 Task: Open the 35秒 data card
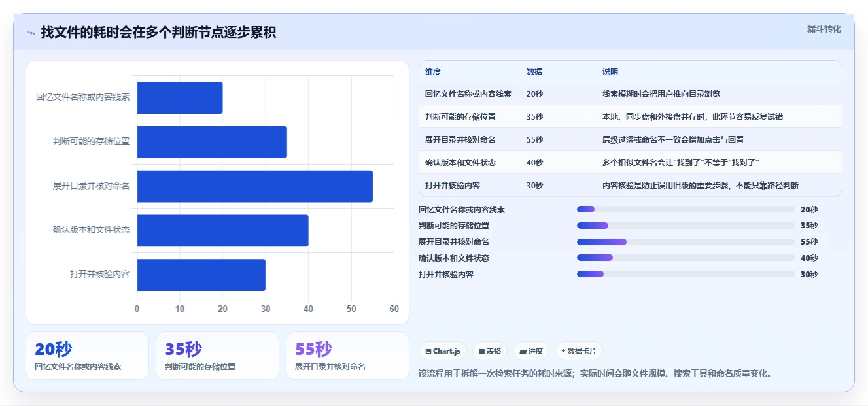click(217, 356)
